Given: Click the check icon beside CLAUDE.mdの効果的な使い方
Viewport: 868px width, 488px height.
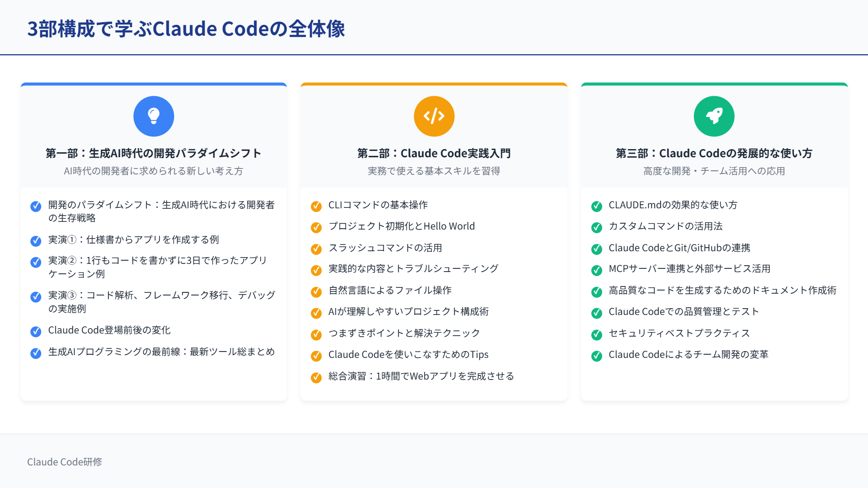Looking at the screenshot, I should 597,206.
